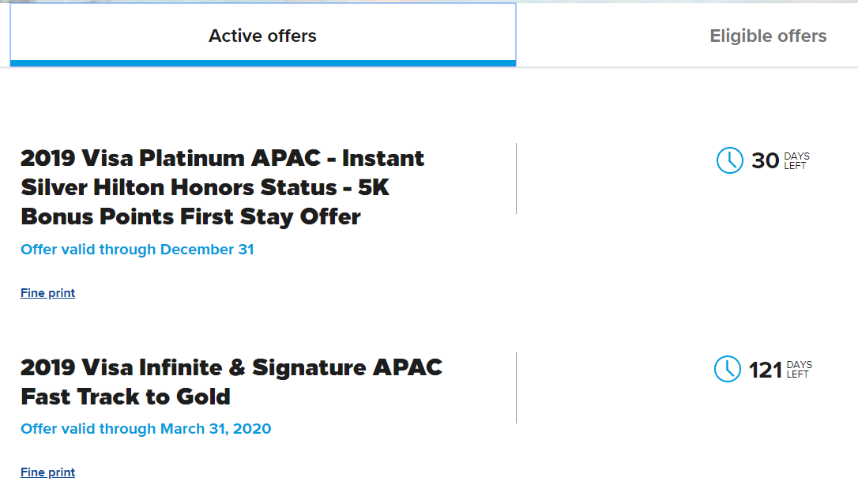Select the 30 days remaining number
The width and height of the screenshot is (858, 504).
(765, 161)
